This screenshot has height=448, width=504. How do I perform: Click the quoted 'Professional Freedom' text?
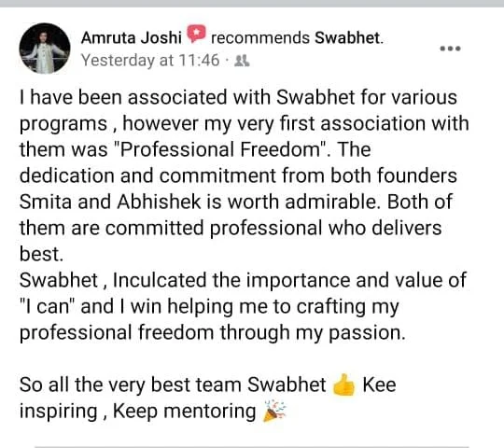tap(220, 149)
